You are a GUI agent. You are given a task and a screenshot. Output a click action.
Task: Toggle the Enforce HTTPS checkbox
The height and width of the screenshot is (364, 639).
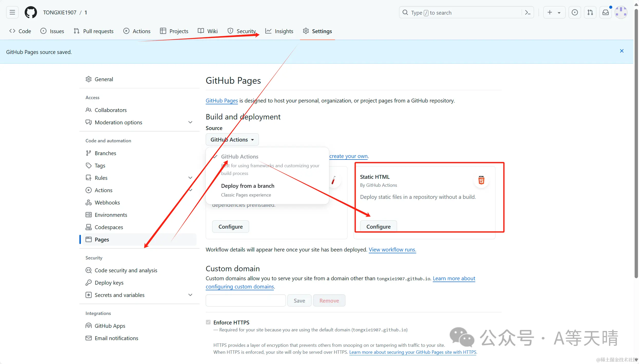[x=208, y=322]
